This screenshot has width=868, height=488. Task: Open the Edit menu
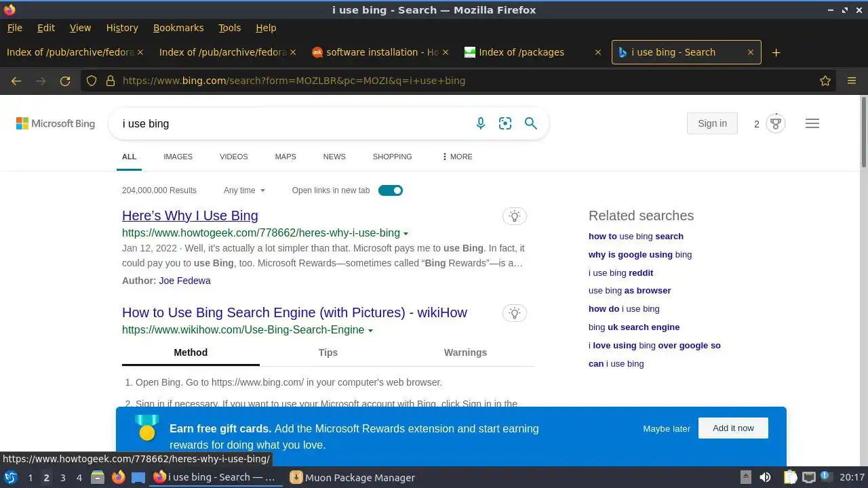click(x=46, y=28)
